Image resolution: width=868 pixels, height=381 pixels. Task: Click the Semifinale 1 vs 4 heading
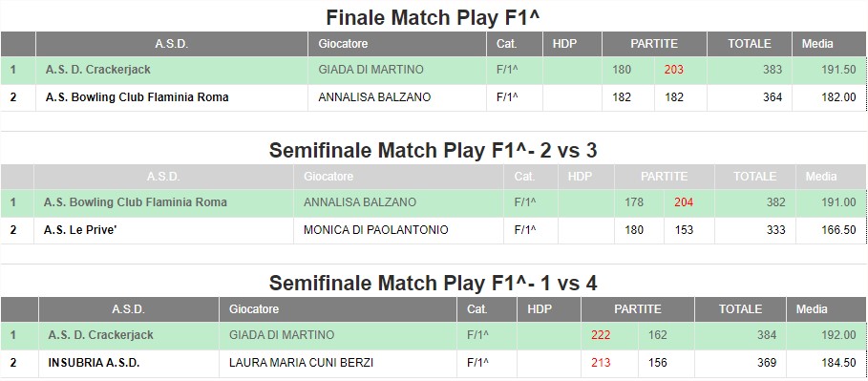coord(433,284)
